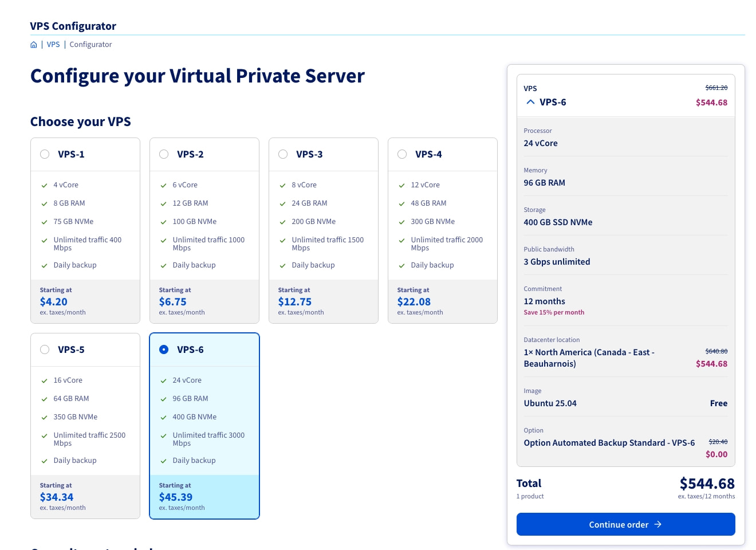Click the Total $544.68 amount

coord(707,484)
